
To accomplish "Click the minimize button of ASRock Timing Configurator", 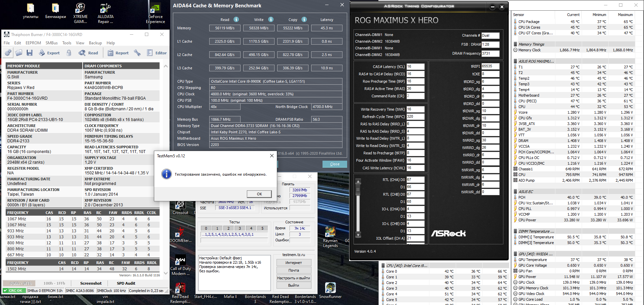I will [x=493, y=7].
